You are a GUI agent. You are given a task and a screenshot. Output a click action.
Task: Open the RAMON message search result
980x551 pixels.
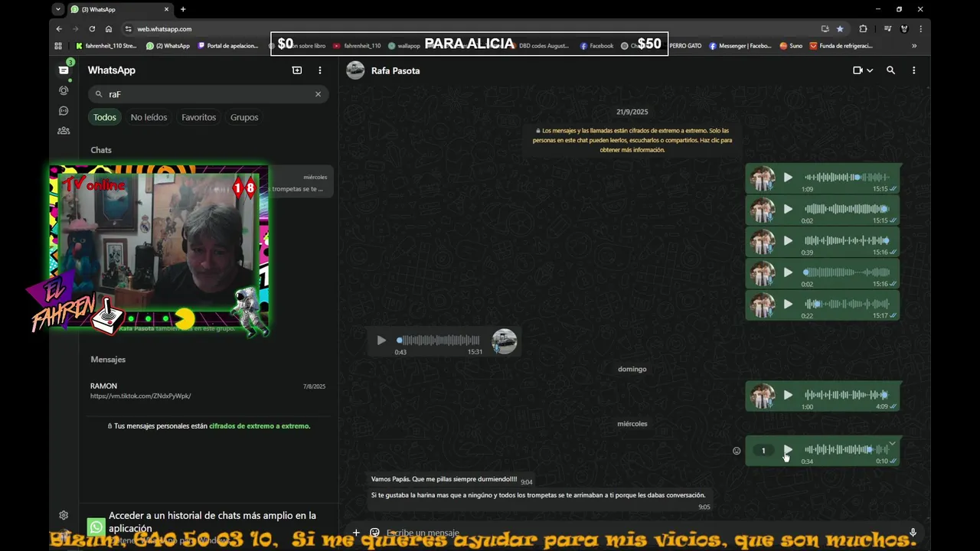point(207,391)
